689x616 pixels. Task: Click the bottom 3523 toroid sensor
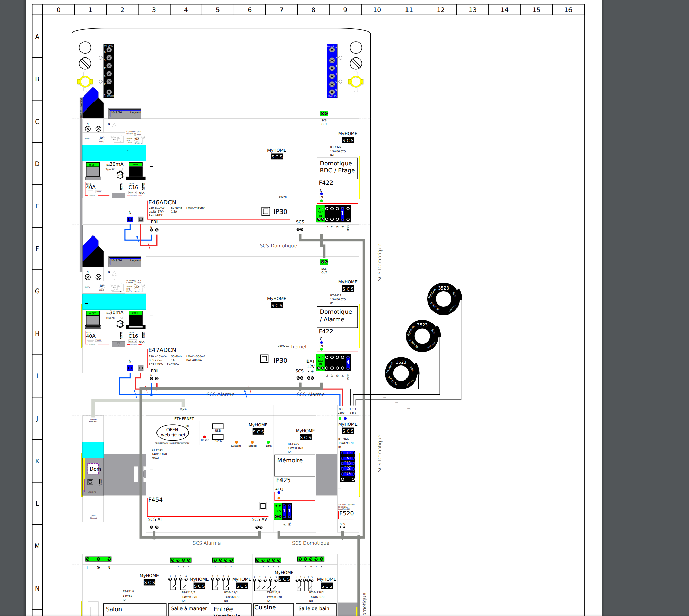coord(402,373)
